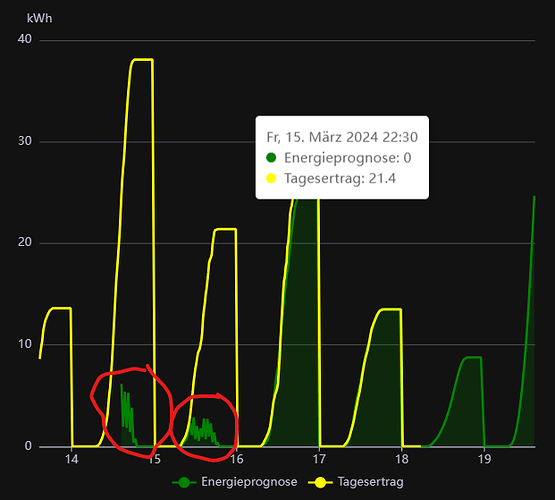The image size is (555, 500).
Task: Click the yellow plateau at 21.4 kWh
Action: (x=225, y=229)
